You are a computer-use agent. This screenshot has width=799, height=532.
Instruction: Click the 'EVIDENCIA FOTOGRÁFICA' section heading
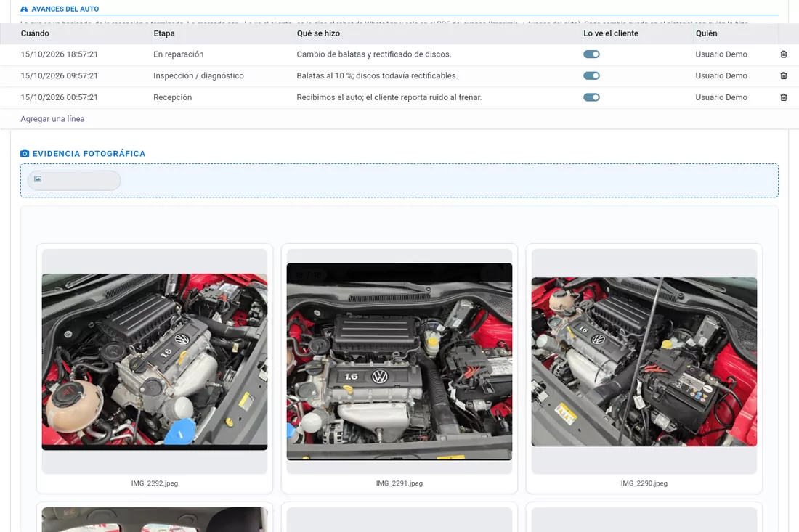pos(89,154)
